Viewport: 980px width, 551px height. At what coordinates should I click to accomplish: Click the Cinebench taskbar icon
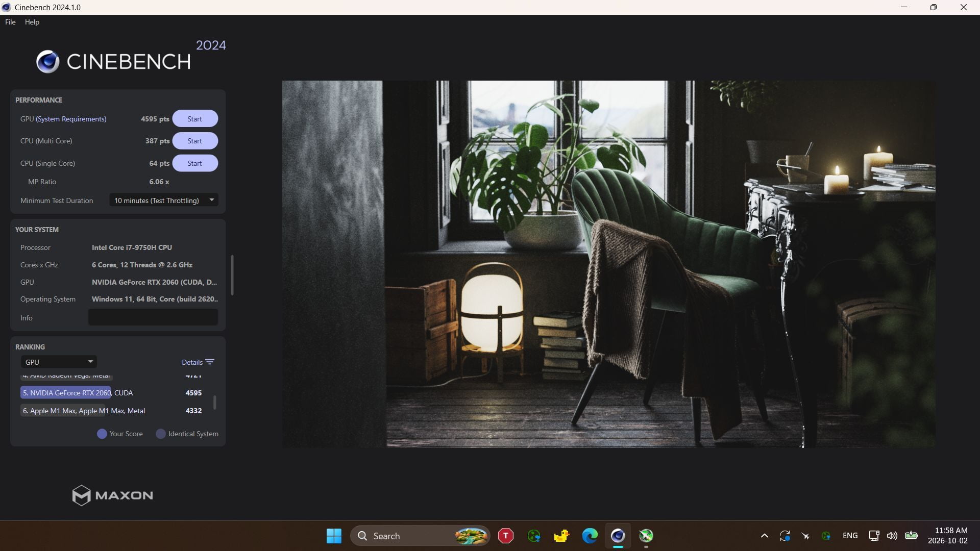pos(618,536)
